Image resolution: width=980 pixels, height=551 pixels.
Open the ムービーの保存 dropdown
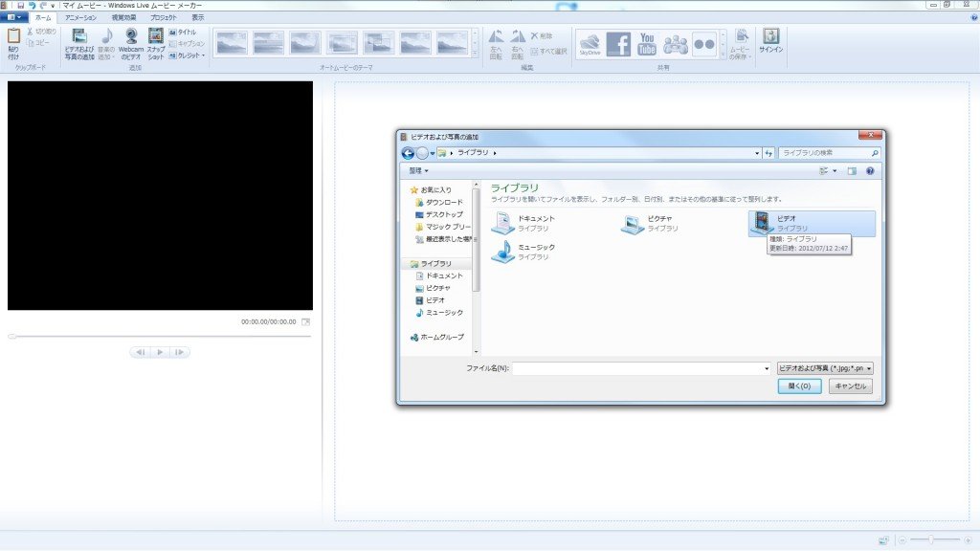(741, 44)
